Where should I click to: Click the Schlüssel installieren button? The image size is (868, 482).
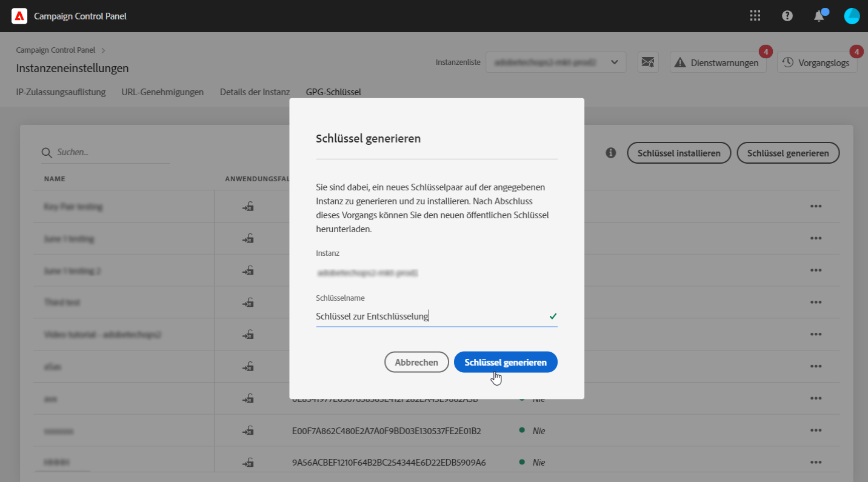pos(679,153)
